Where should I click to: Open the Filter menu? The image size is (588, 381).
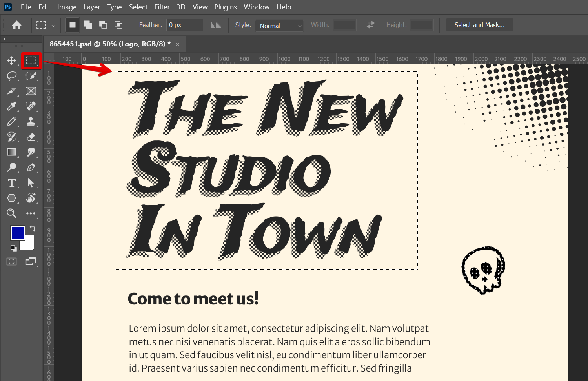tap(162, 7)
